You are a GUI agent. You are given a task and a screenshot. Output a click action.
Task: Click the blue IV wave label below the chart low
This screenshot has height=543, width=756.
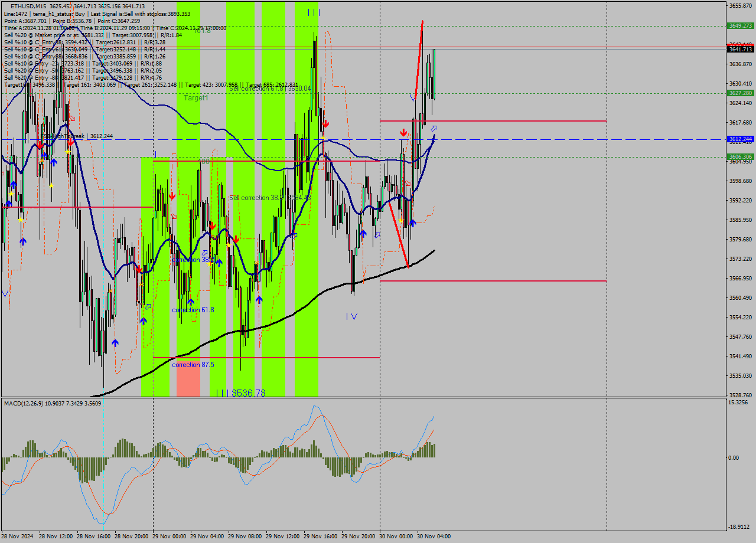coord(351,316)
